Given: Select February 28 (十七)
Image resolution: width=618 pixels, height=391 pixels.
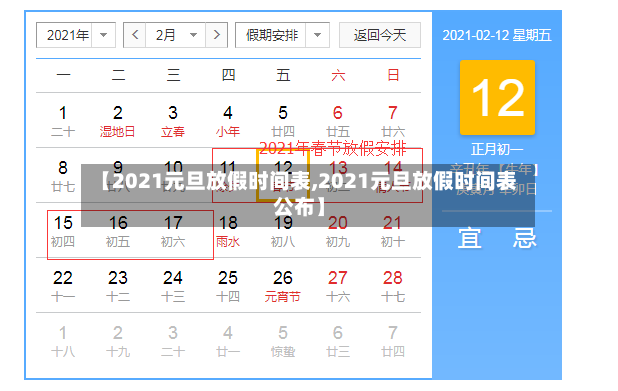Looking at the screenshot, I should coord(393,286).
